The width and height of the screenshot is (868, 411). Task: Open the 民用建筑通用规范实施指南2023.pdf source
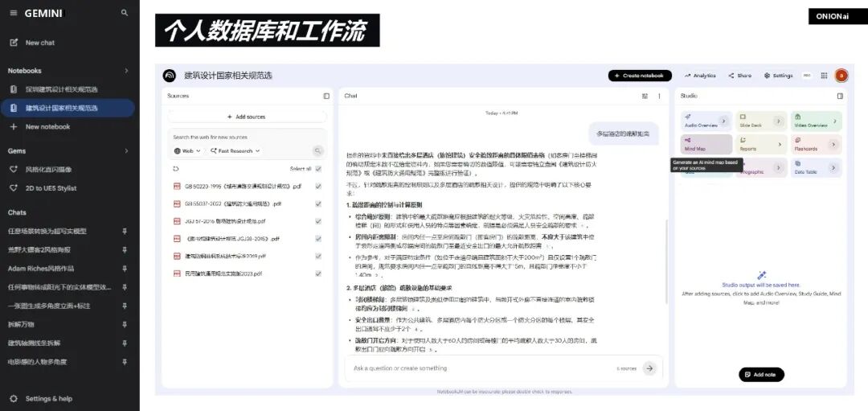[223, 273]
